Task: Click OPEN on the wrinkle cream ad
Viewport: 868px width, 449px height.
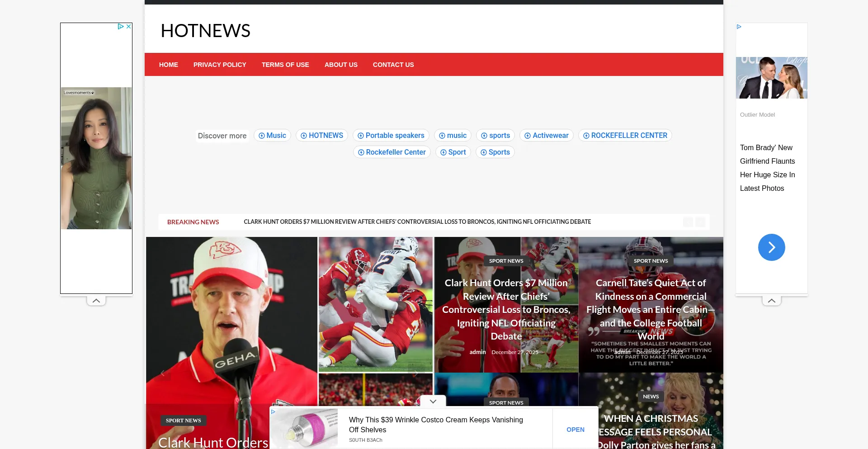Action: (575, 430)
